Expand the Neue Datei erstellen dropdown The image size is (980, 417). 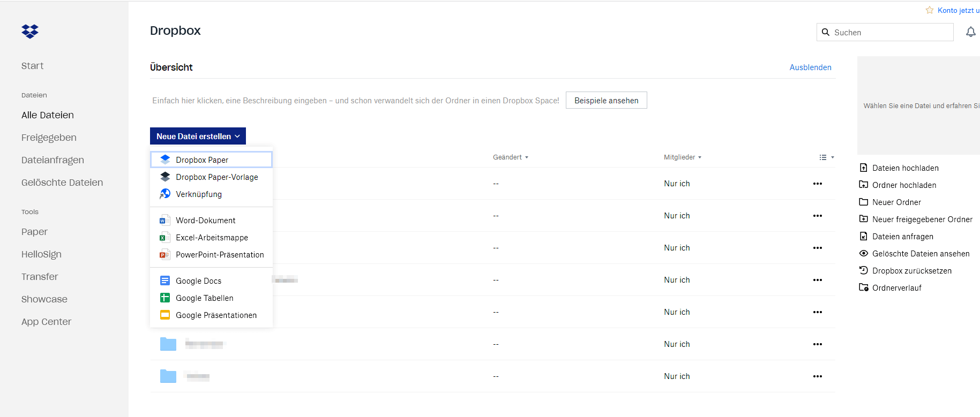tap(198, 136)
